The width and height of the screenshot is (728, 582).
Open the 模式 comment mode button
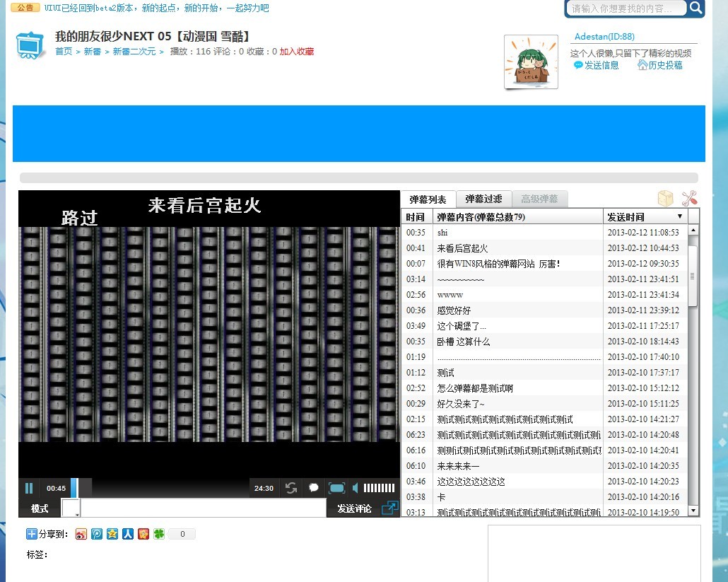40,508
